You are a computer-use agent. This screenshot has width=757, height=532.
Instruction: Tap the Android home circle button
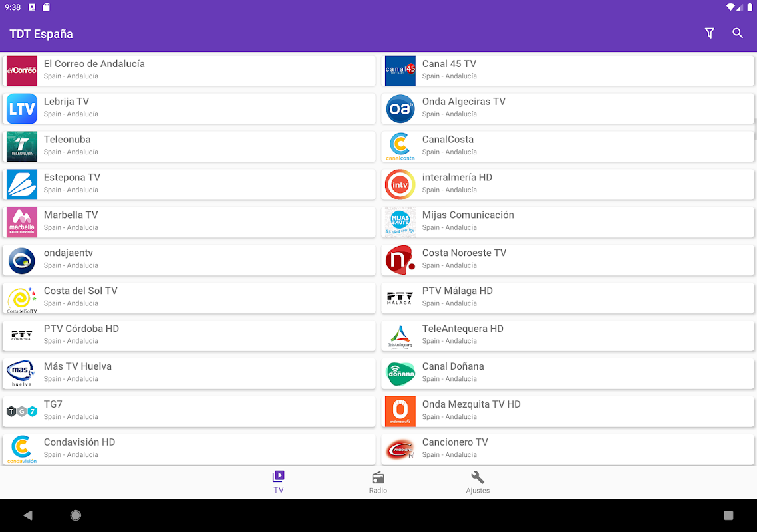click(x=75, y=515)
